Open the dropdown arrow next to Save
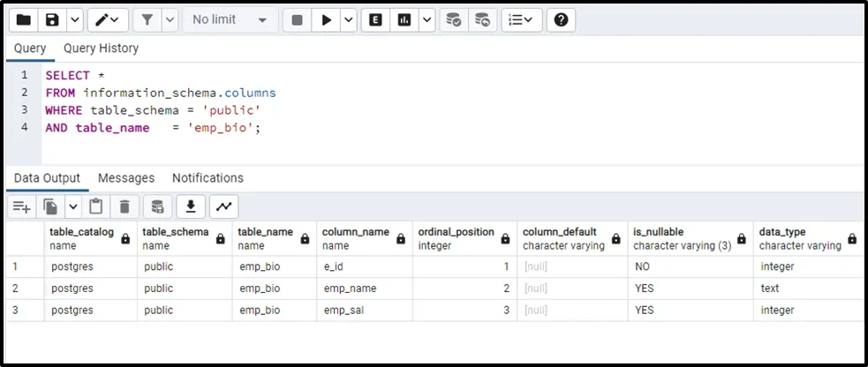The width and height of the screenshot is (868, 367). tap(74, 19)
